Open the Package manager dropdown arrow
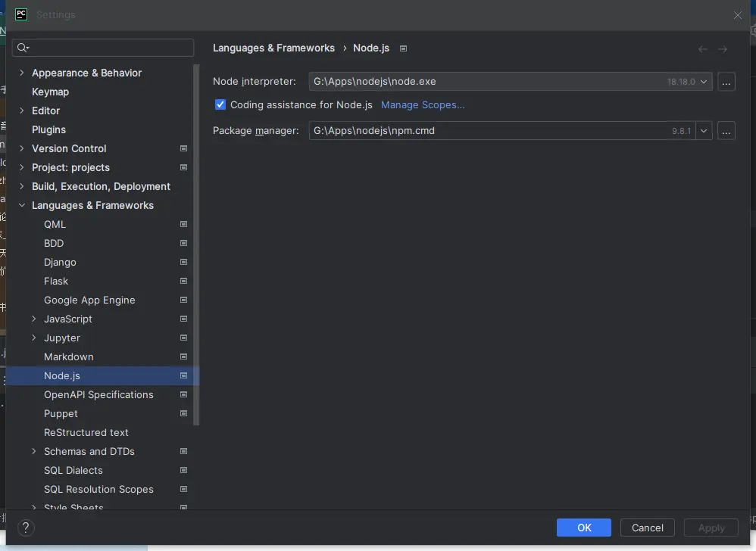Screen dimensions: 756x551 tap(704, 130)
